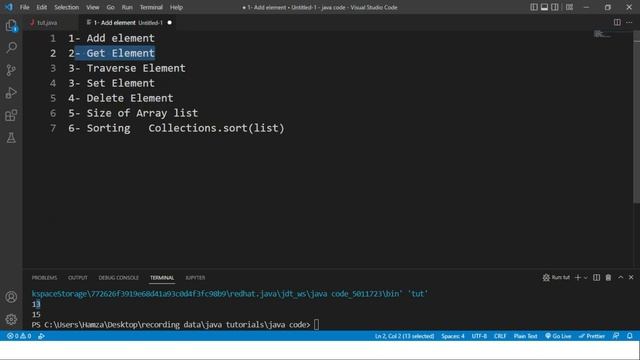Image resolution: width=640 pixels, height=360 pixels.
Task: Open the View menu
Action: [x=93, y=7]
